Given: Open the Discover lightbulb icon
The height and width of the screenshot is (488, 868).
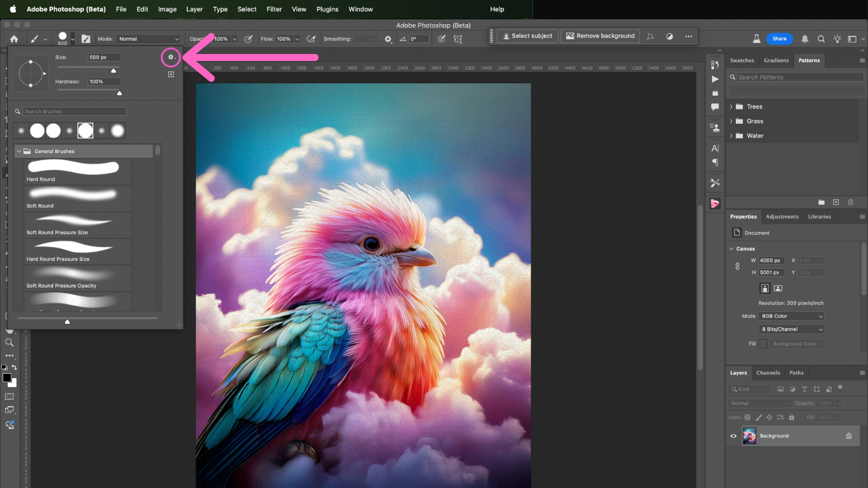Looking at the screenshot, I should pyautogui.click(x=837, y=39).
